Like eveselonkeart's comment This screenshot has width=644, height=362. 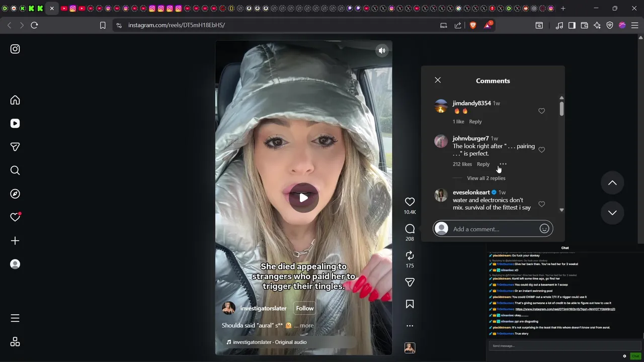(x=541, y=204)
